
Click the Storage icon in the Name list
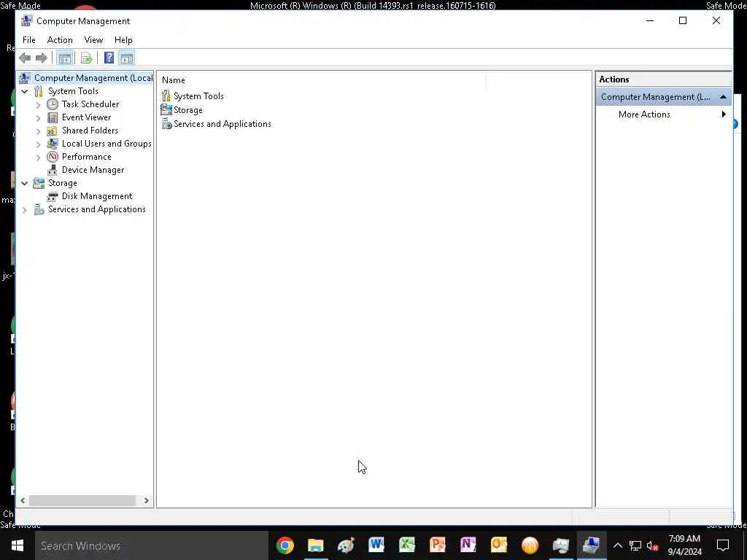[166, 109]
